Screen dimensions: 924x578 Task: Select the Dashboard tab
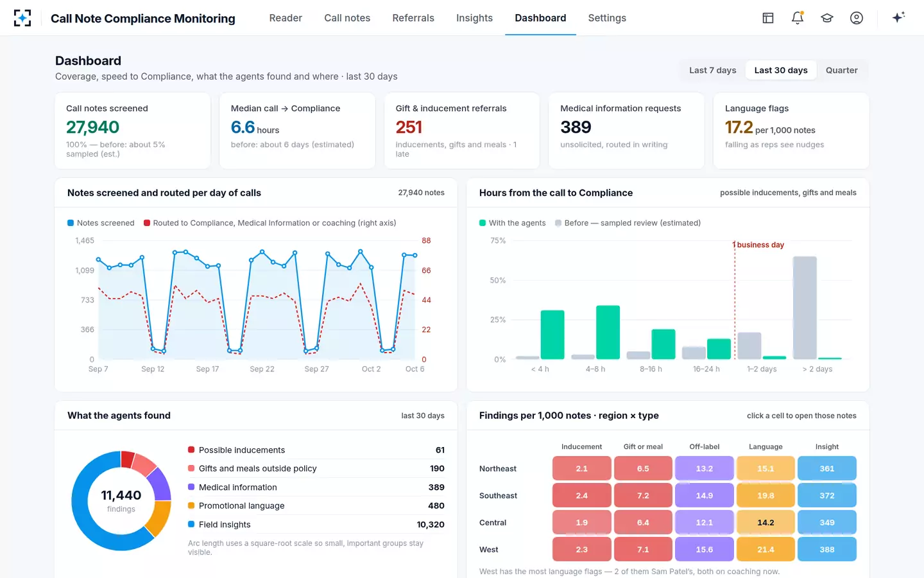coord(540,18)
